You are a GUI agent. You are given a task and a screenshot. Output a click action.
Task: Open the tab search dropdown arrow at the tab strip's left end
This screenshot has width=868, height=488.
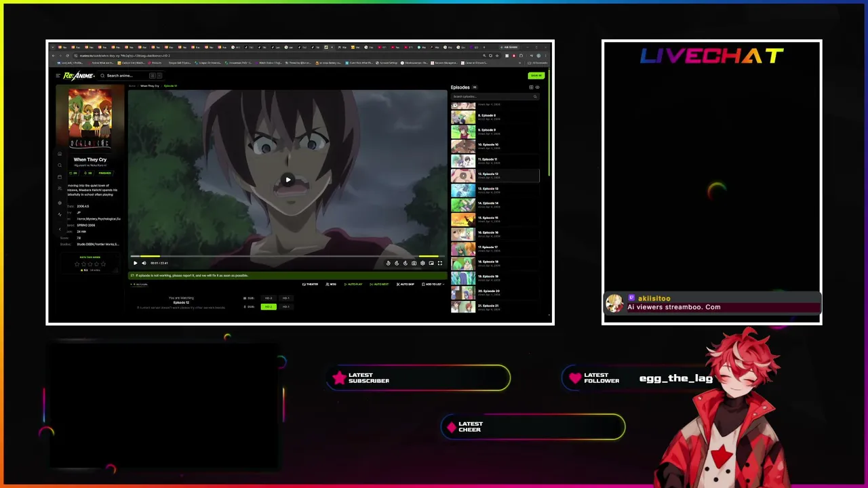[52, 47]
